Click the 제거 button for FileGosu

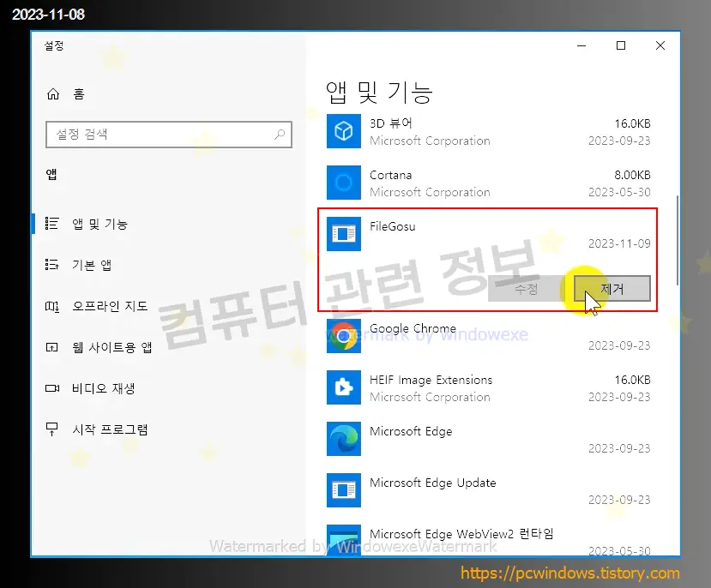[x=612, y=289]
